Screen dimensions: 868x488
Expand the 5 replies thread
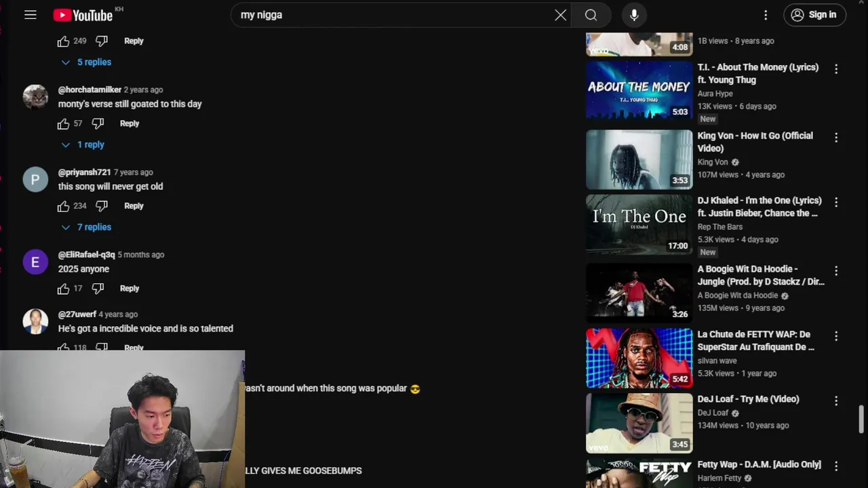coord(86,62)
